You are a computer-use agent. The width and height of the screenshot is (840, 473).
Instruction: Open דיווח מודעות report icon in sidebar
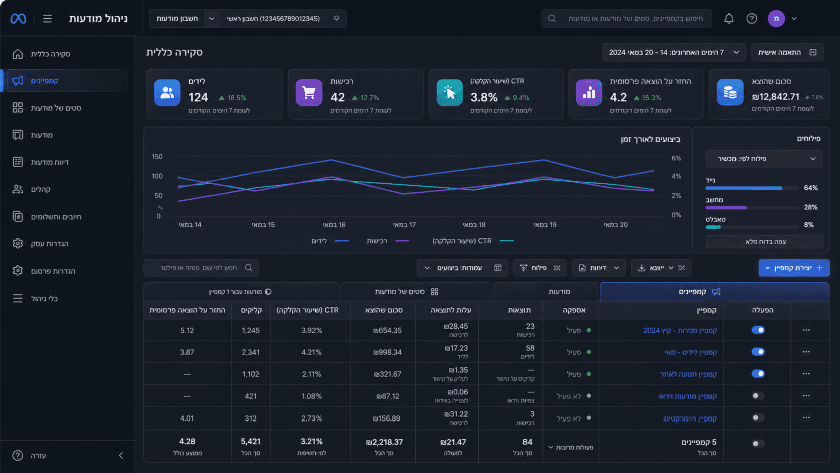tap(18, 162)
